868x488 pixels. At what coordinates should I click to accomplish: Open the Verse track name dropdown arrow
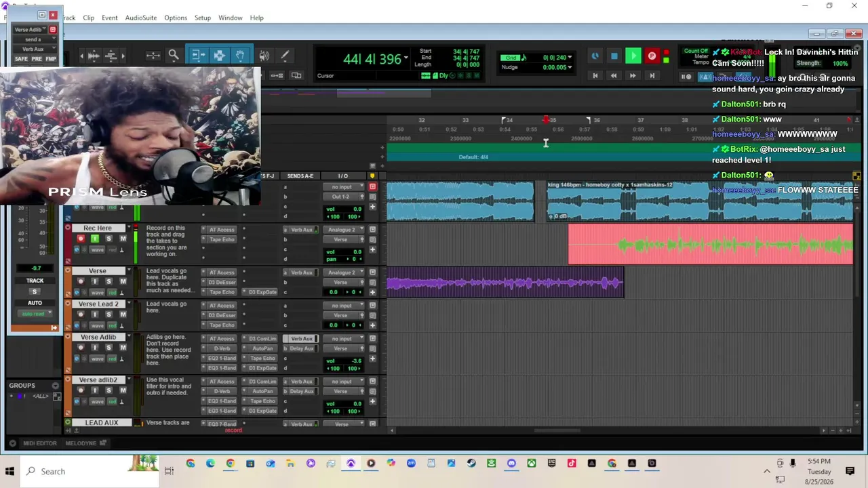coord(127,271)
